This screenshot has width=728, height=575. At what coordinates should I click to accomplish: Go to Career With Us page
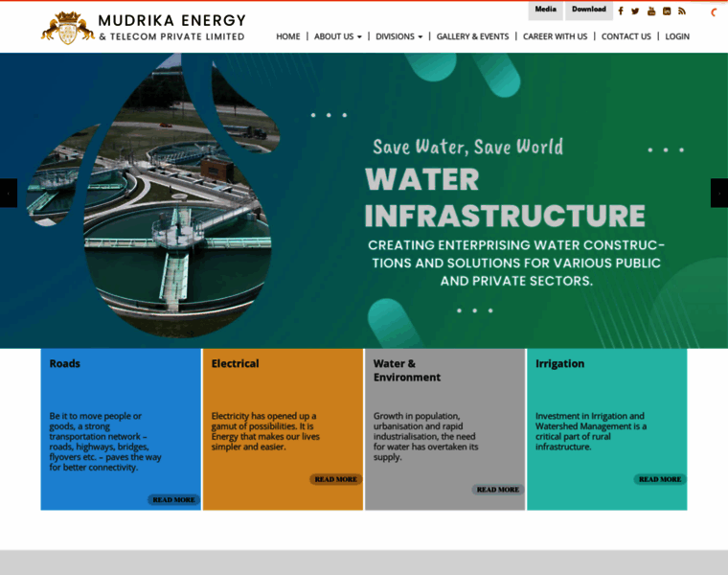tap(555, 36)
